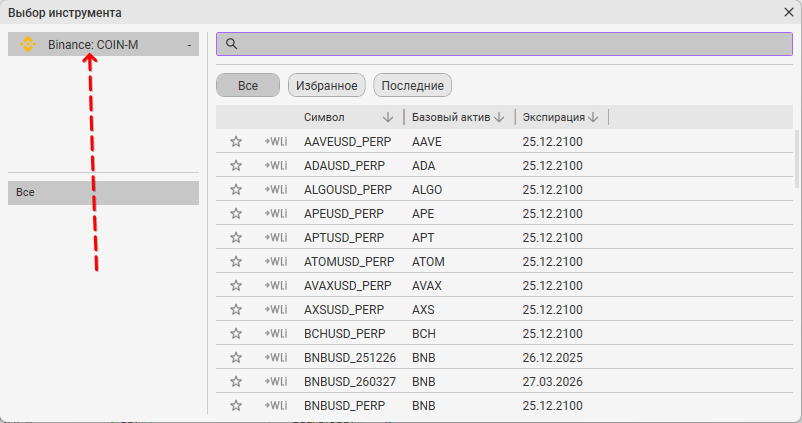Screen dimensions: 802x423
Task: Click base asset AAVE cell
Action: [x=427, y=142]
